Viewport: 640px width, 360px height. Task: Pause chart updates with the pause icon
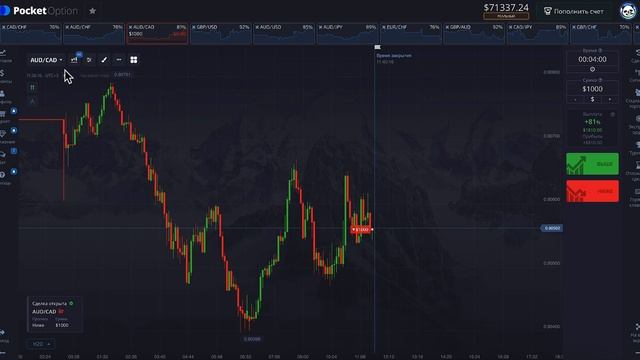pyautogui.click(x=33, y=87)
